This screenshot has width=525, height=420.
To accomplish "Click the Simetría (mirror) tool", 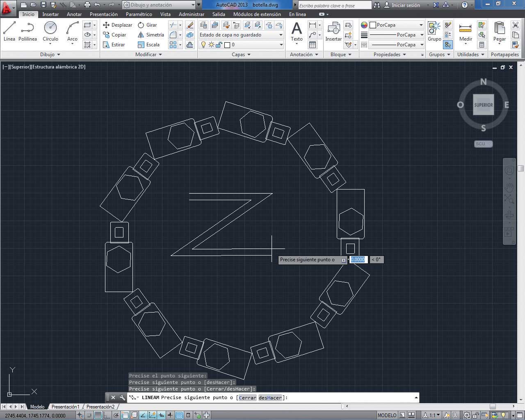I will click(151, 35).
